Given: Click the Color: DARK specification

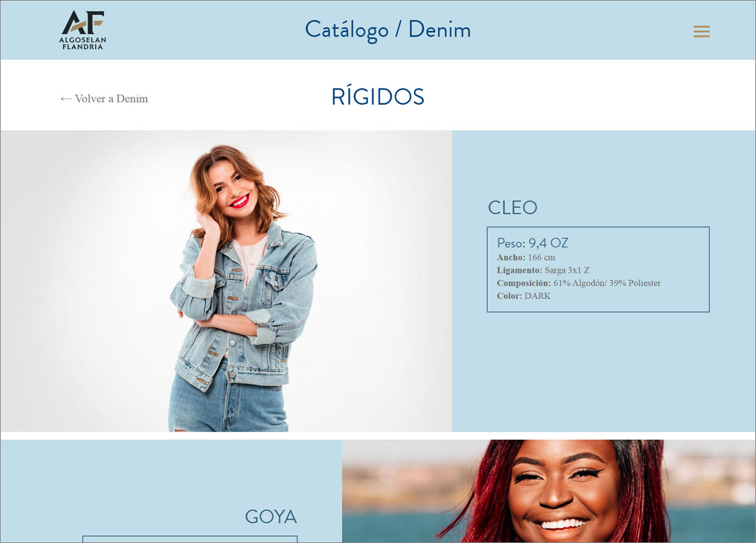Looking at the screenshot, I should point(524,296).
